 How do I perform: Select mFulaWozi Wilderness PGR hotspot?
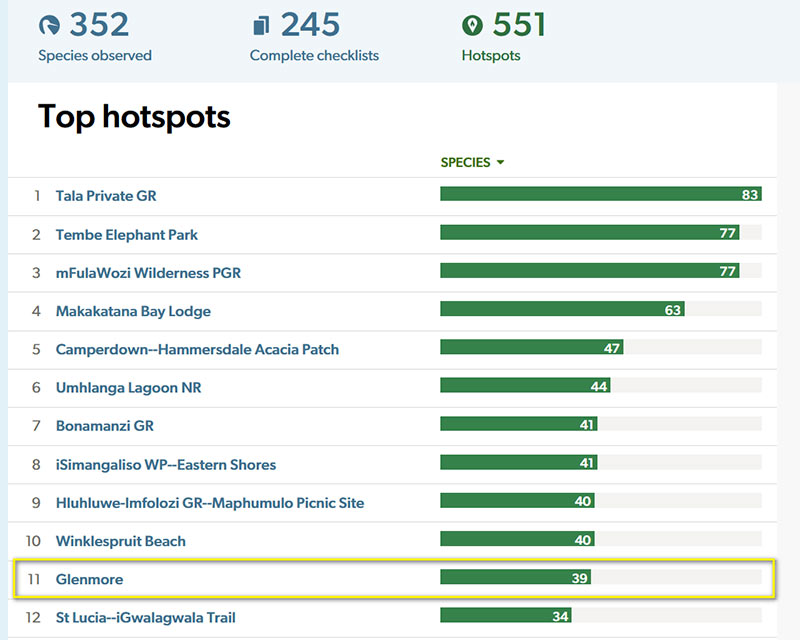(x=148, y=273)
